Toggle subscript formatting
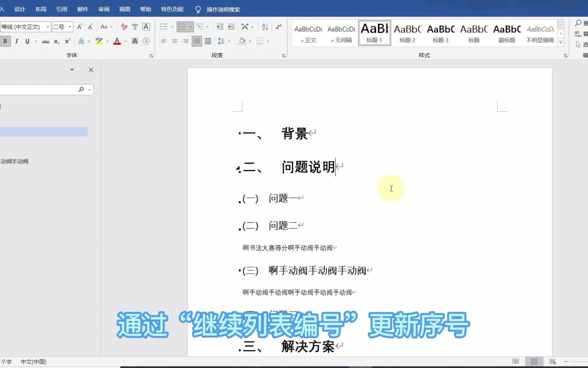 [x=56, y=42]
